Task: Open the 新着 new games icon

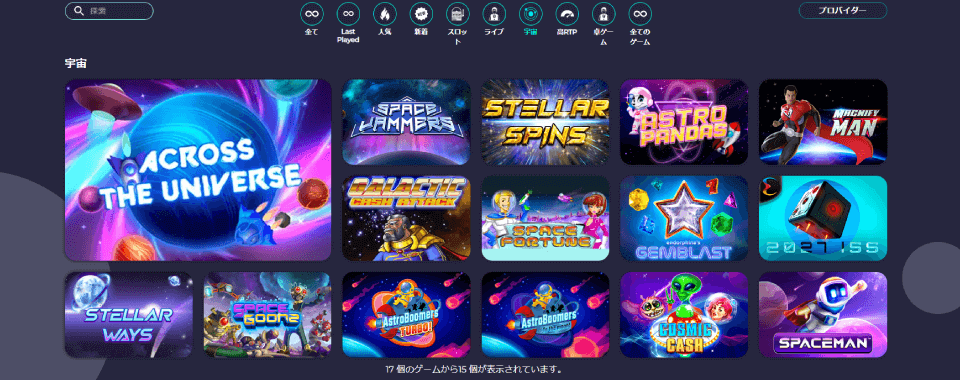Action: click(421, 13)
